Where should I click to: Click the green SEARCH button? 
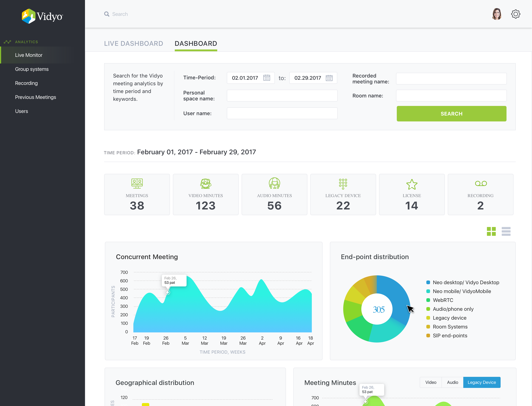[451, 113]
